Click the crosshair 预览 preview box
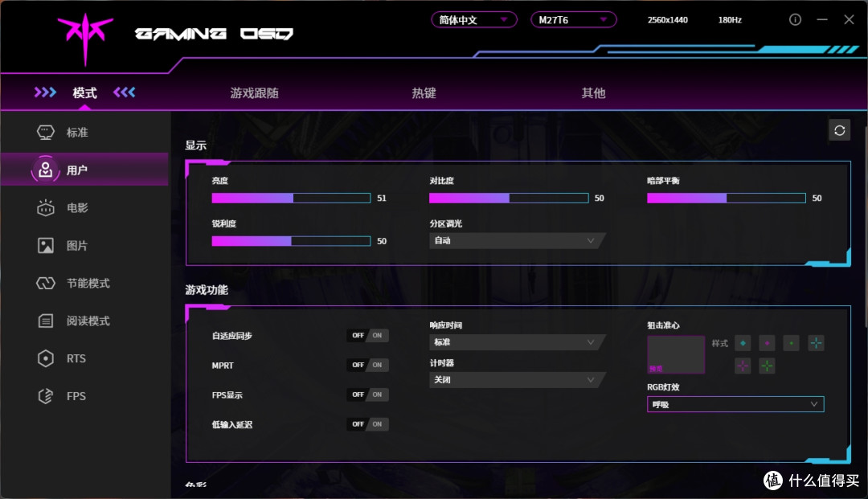868x499 pixels. 676,354
